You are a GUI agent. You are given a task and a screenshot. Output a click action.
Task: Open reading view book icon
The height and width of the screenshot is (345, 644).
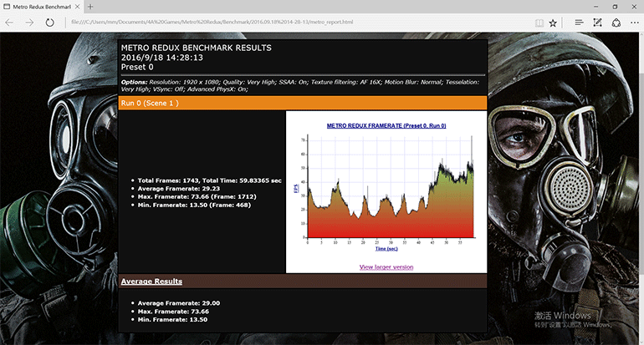click(x=539, y=23)
